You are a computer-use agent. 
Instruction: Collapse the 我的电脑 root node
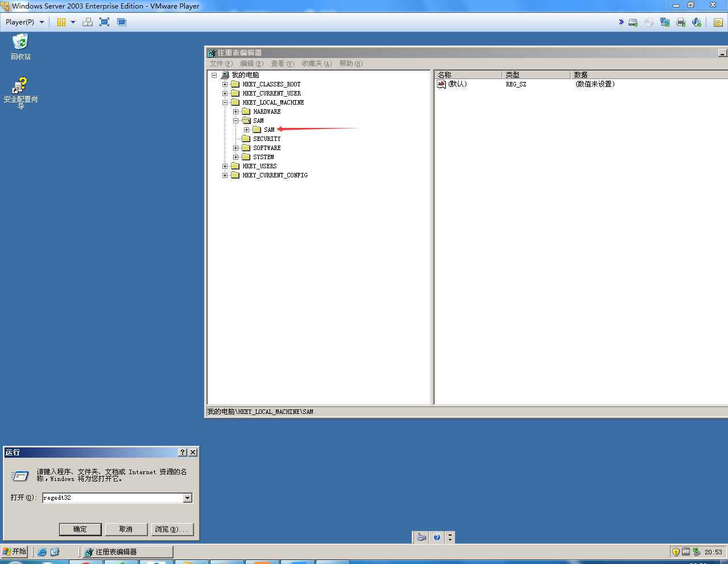point(214,75)
